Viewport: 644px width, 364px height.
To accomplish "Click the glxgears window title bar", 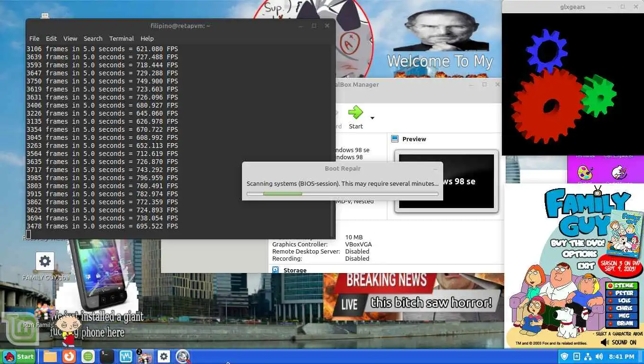I will pos(572,7).
